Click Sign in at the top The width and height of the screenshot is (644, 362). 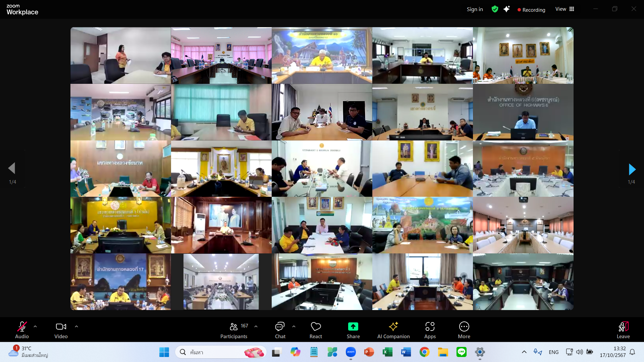point(475,9)
